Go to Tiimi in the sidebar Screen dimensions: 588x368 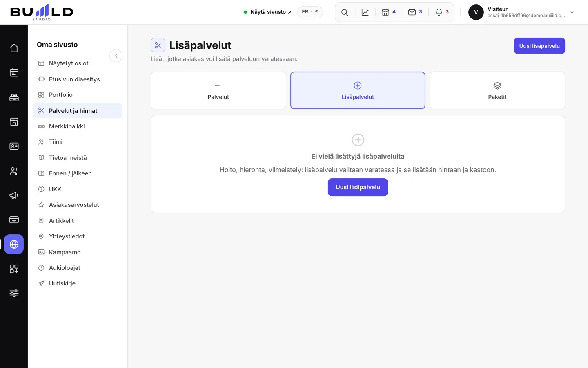click(78, 142)
